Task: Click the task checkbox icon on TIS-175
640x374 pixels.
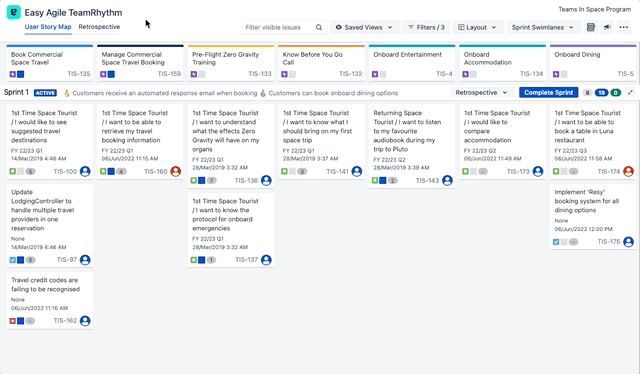Action: [556, 242]
